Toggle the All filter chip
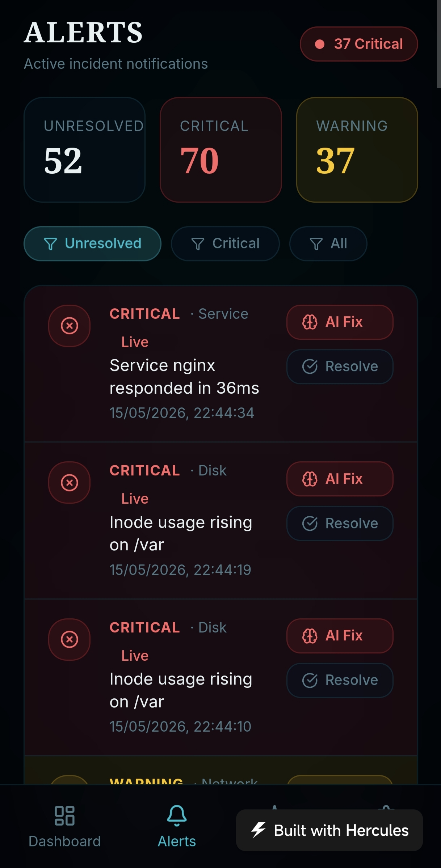This screenshot has width=441, height=868. click(x=328, y=244)
